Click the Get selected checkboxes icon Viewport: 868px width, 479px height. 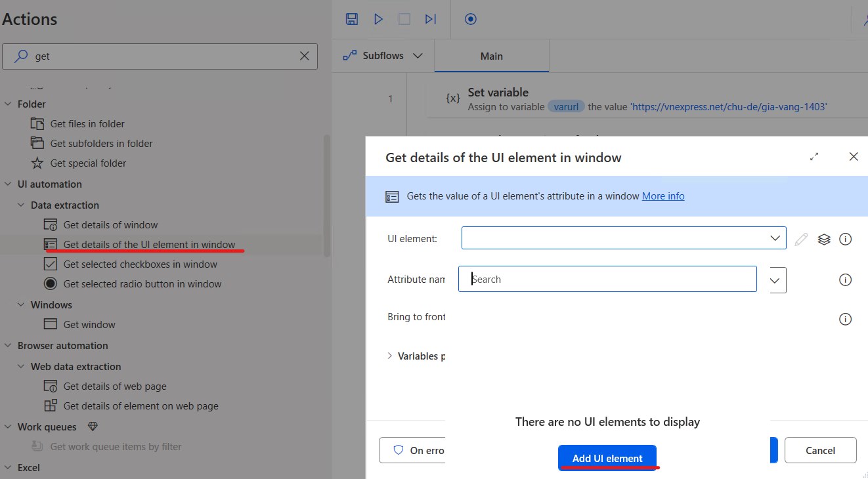pyautogui.click(x=51, y=264)
